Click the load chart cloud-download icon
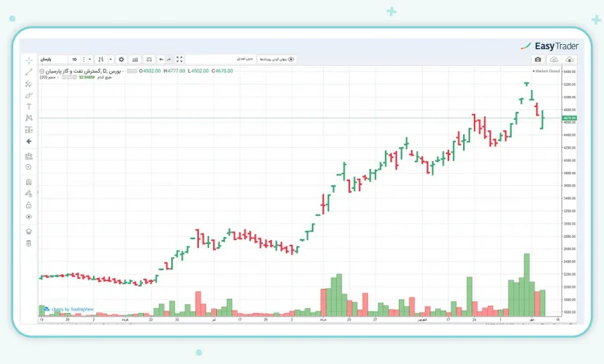This screenshot has width=604, height=364. (554, 60)
